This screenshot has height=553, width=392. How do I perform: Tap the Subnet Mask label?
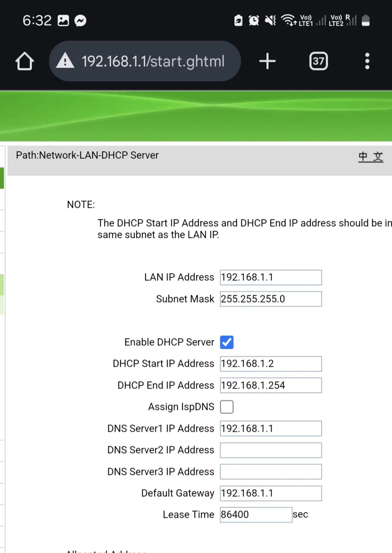(x=185, y=299)
